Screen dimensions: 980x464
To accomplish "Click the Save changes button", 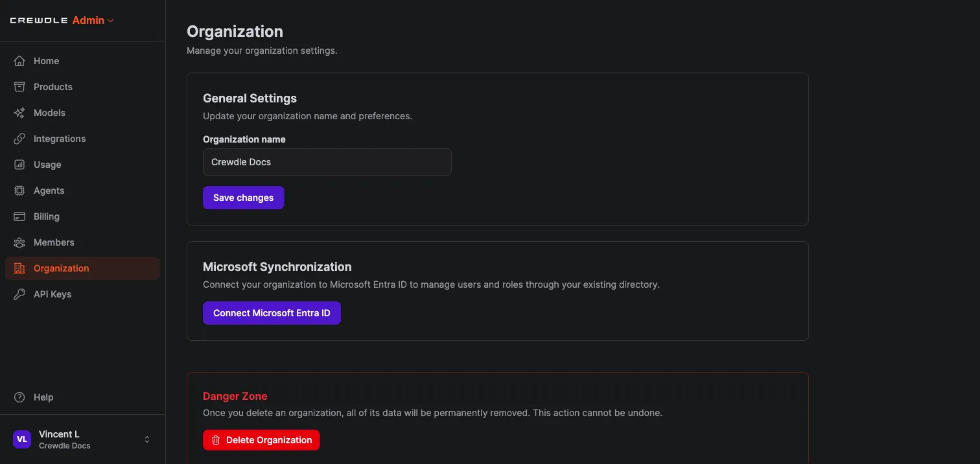I will pos(243,198).
